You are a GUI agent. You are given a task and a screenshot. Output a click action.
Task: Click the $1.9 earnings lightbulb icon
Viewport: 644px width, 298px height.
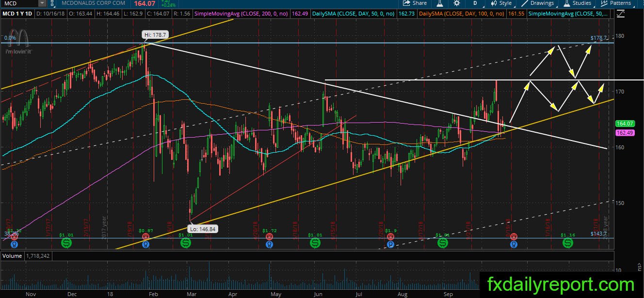tap(391, 245)
